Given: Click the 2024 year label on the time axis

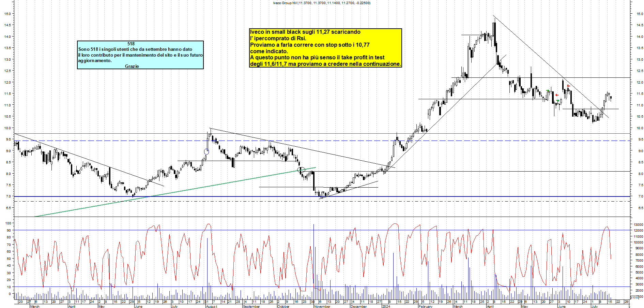Looking at the screenshot, I should tap(386, 306).
